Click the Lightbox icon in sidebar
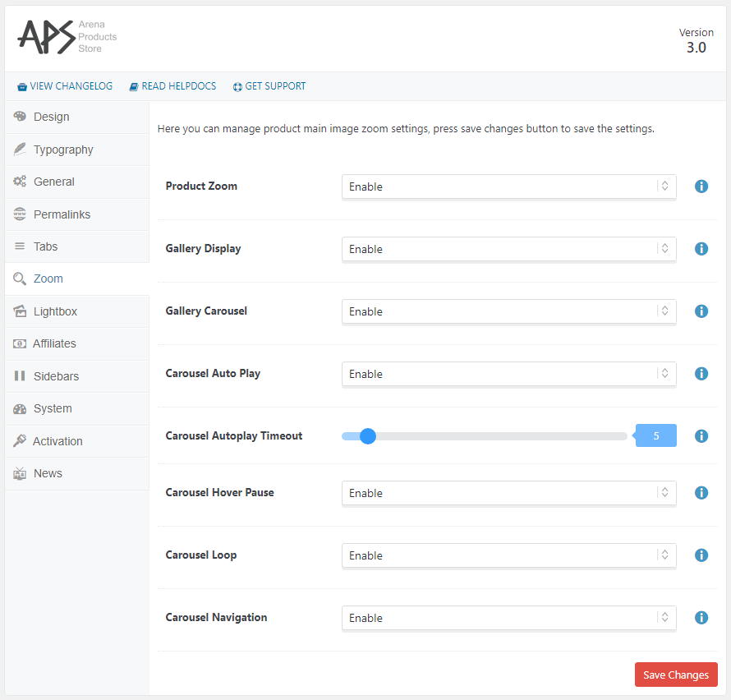731x700 pixels. pos(20,311)
